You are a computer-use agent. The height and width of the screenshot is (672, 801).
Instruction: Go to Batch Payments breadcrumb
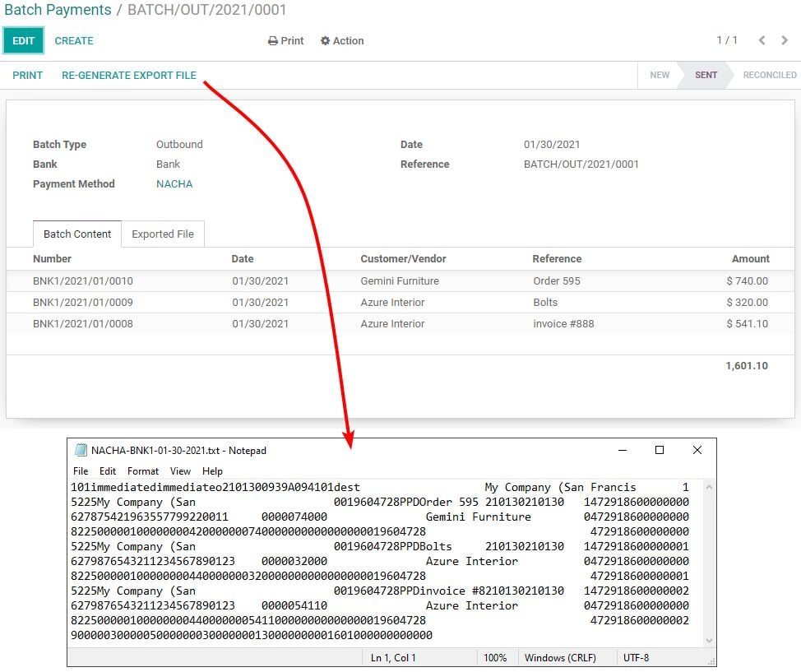tap(58, 10)
